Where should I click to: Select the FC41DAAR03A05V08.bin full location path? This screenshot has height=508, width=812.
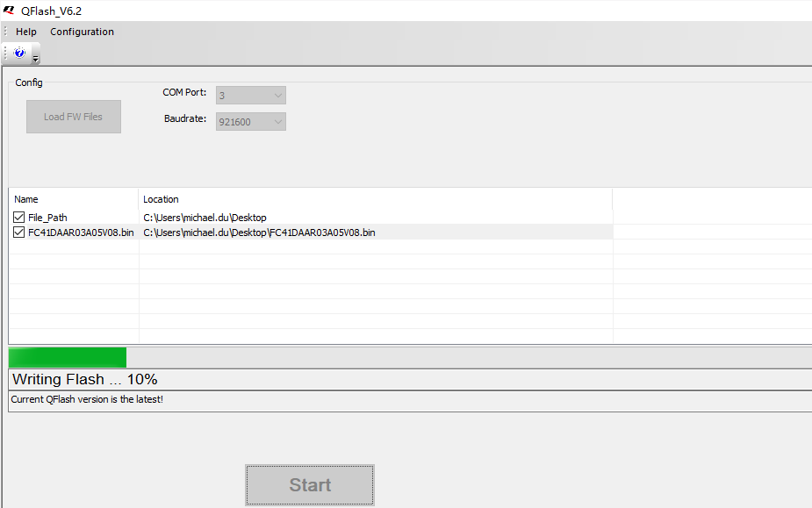(x=259, y=233)
